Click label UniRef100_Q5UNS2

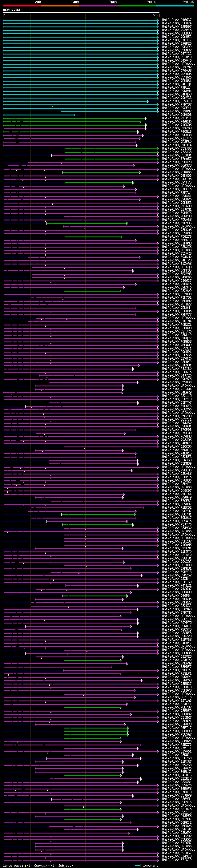pyautogui.click(x=177, y=50)
